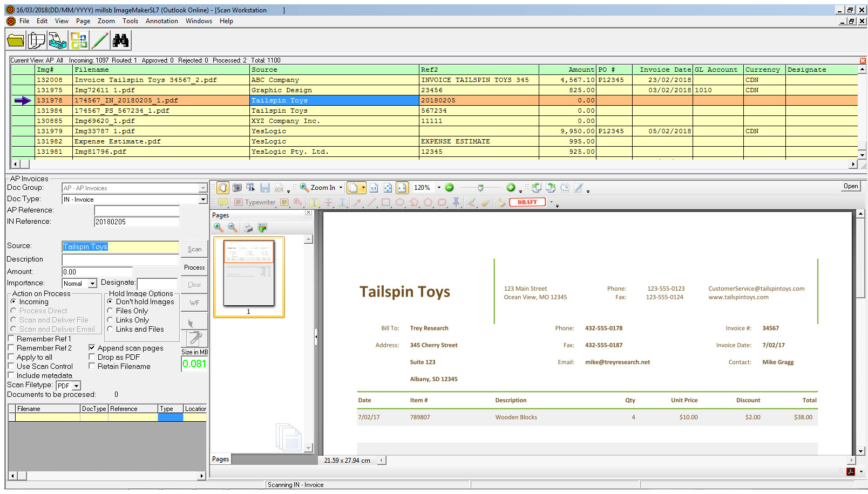This screenshot has width=868, height=494.
Task: Uncheck Append scan pages
Action: (92, 348)
